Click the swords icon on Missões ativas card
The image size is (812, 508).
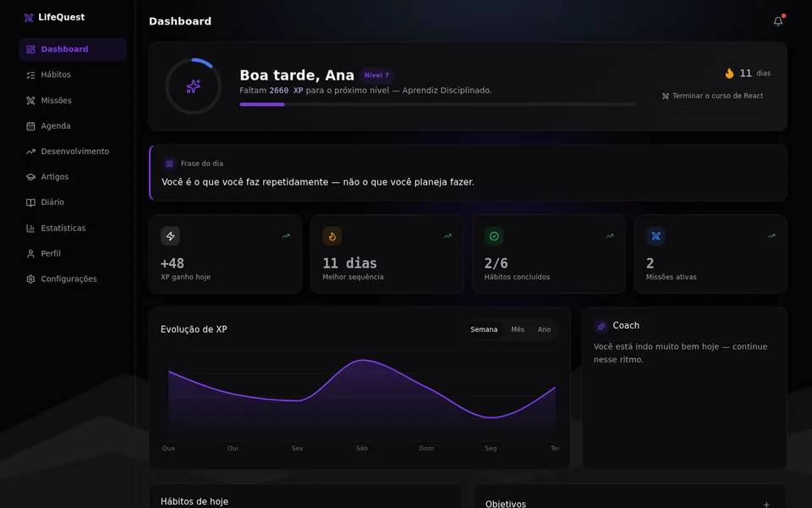(x=656, y=236)
